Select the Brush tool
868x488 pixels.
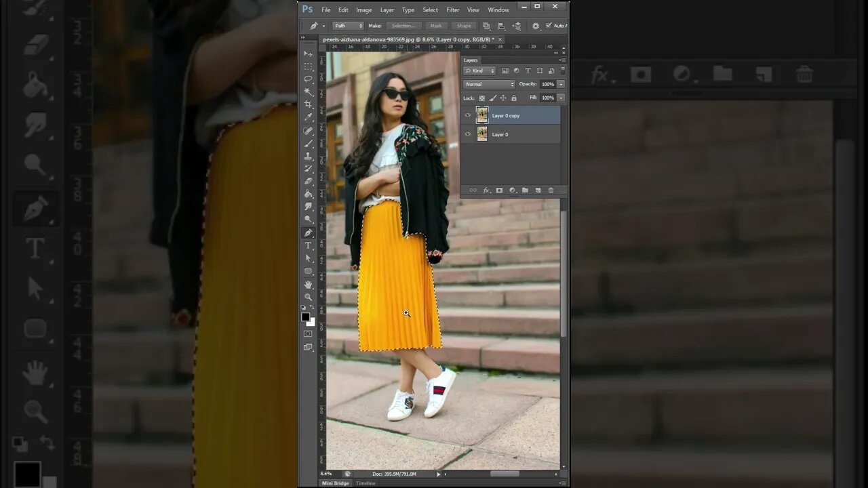pyautogui.click(x=308, y=143)
